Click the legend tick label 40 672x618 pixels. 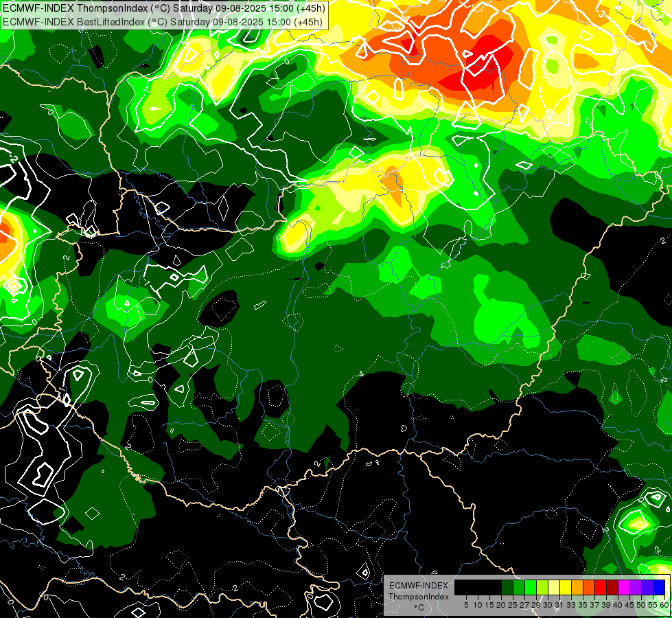click(617, 605)
